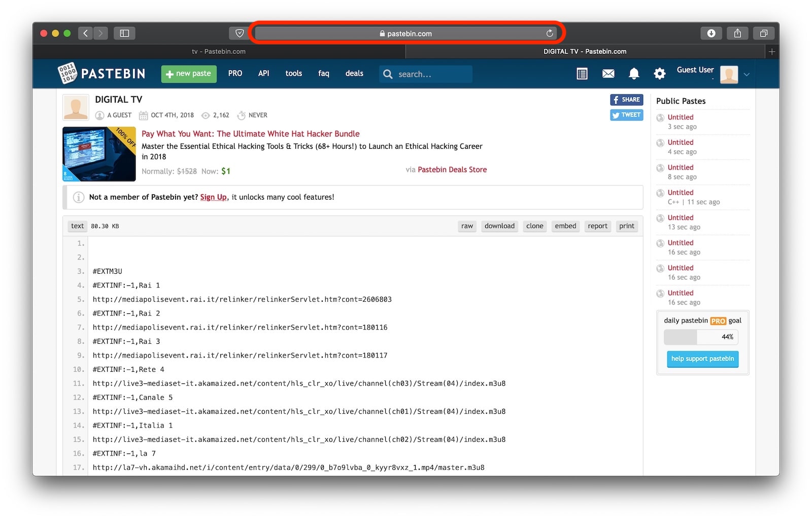Open the deals menu item

pos(354,74)
